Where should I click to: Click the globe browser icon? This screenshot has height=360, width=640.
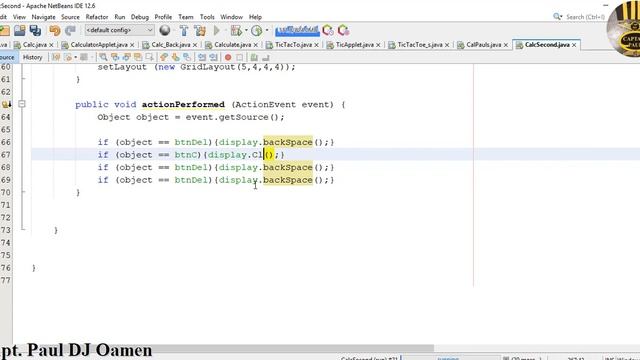coord(165,30)
